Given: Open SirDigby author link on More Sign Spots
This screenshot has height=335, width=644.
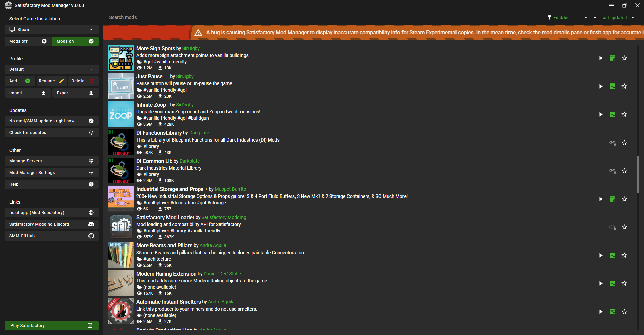Looking at the screenshot, I should click(191, 48).
